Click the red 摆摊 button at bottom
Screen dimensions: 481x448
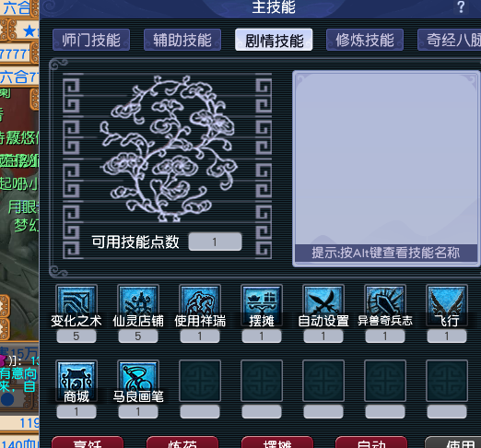tap(277, 442)
